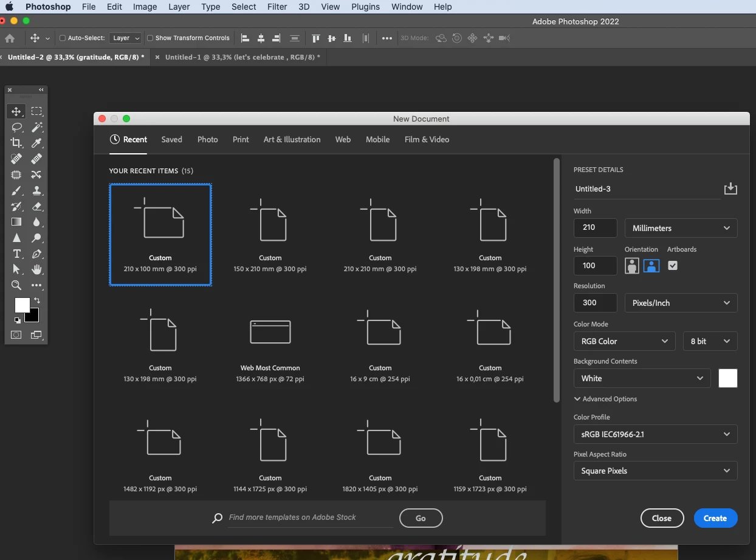Switch to the Saved tab
Viewport: 756px width, 560px height.
click(172, 139)
